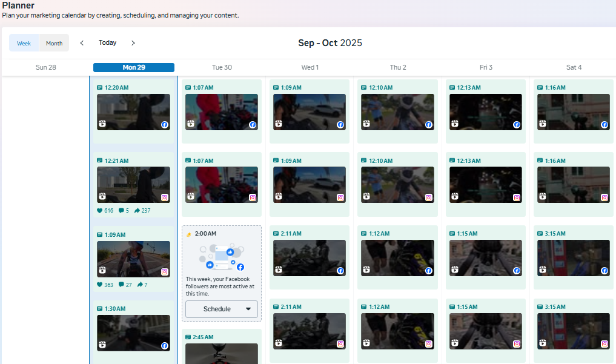Click the likes heart icon showing 616
The image size is (616, 364).
point(100,211)
